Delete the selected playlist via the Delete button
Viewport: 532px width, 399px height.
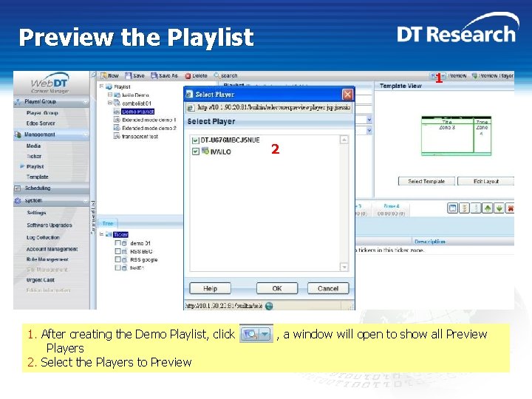[196, 75]
